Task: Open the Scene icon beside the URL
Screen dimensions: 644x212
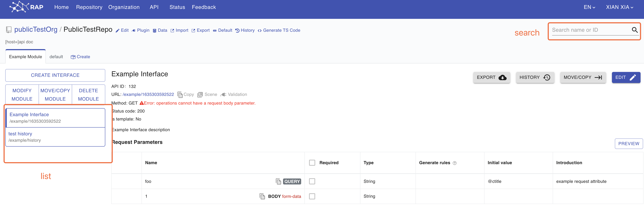Action: [200, 95]
